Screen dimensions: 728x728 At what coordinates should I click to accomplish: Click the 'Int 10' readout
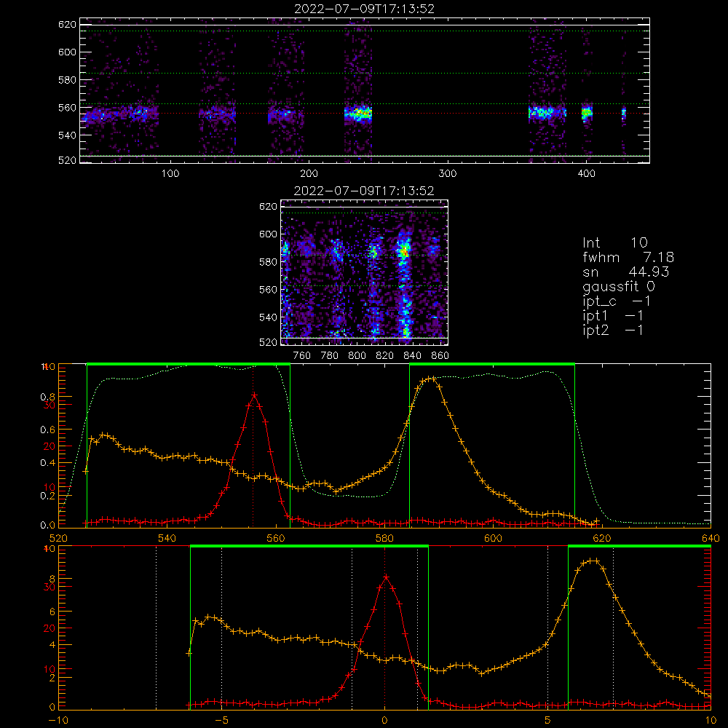point(615,242)
